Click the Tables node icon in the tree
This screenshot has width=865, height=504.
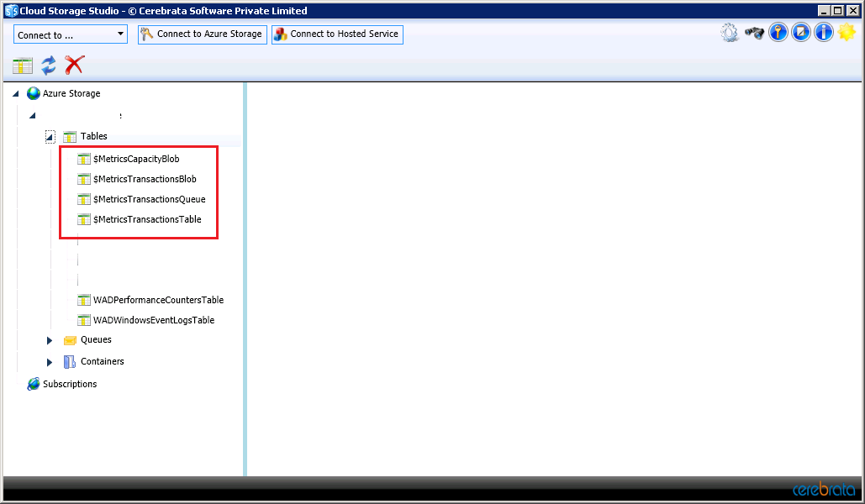click(70, 136)
